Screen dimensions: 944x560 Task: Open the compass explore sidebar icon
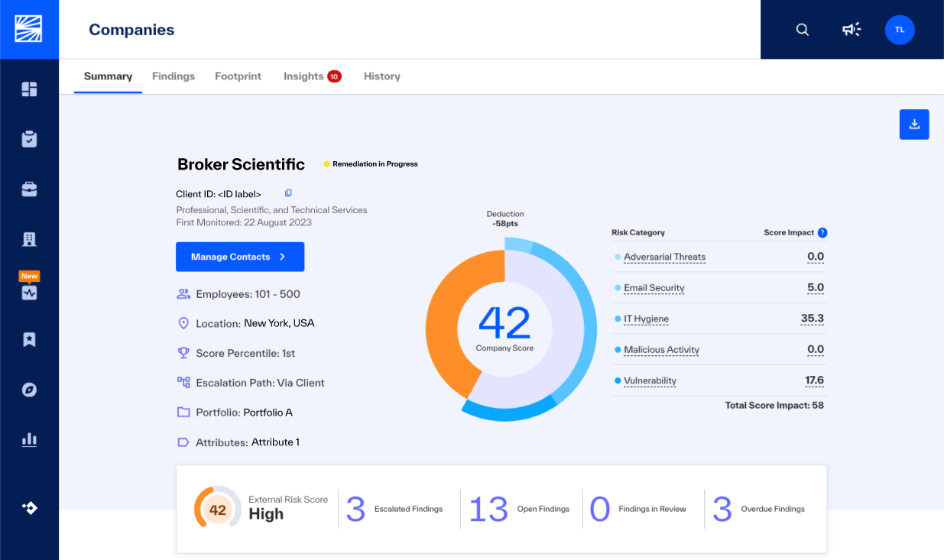tap(29, 390)
